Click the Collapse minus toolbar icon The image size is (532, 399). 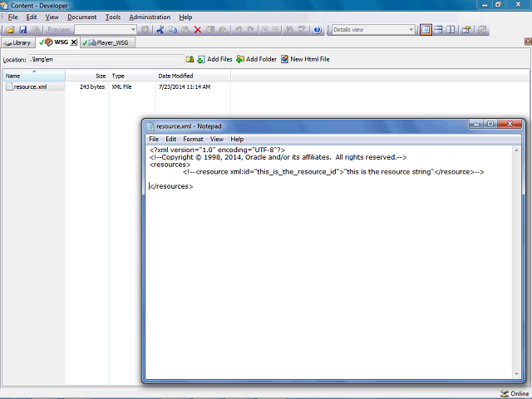[x=275, y=30]
